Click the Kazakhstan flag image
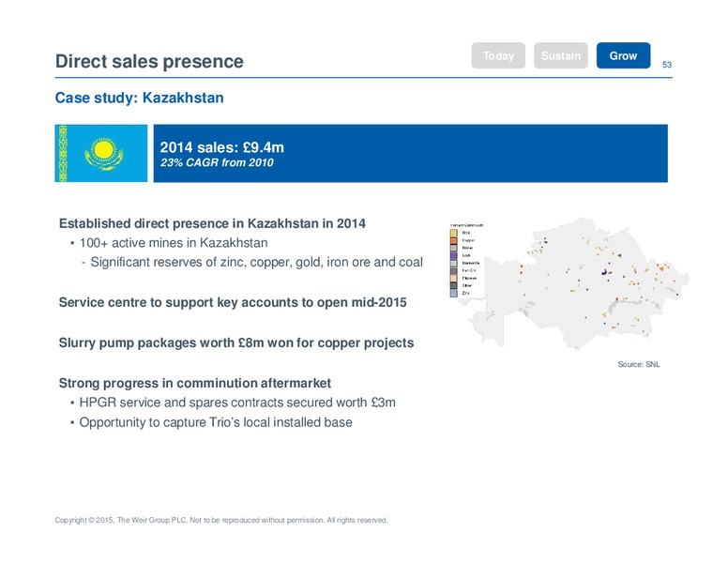Image resolution: width=728 pixels, height=563 pixels. coord(101,153)
